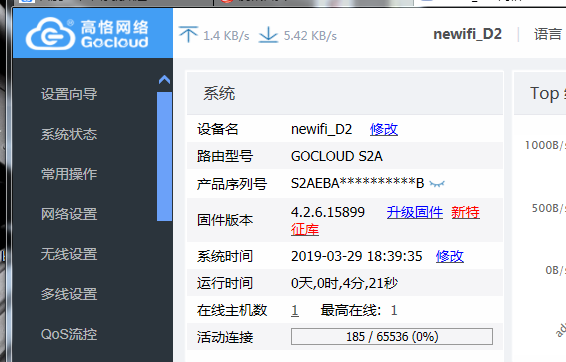The image size is (566, 362).
Task: Click the 500B/s chart axis label
Action: tap(549, 208)
